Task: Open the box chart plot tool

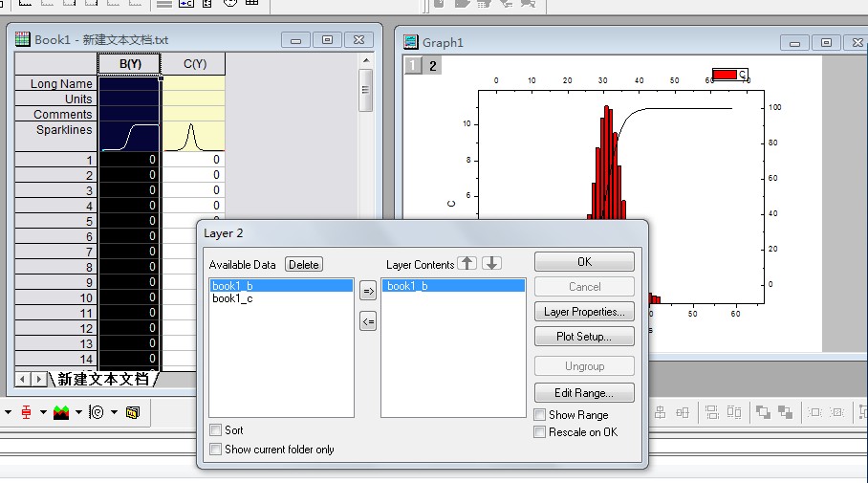Action: [x=26, y=412]
